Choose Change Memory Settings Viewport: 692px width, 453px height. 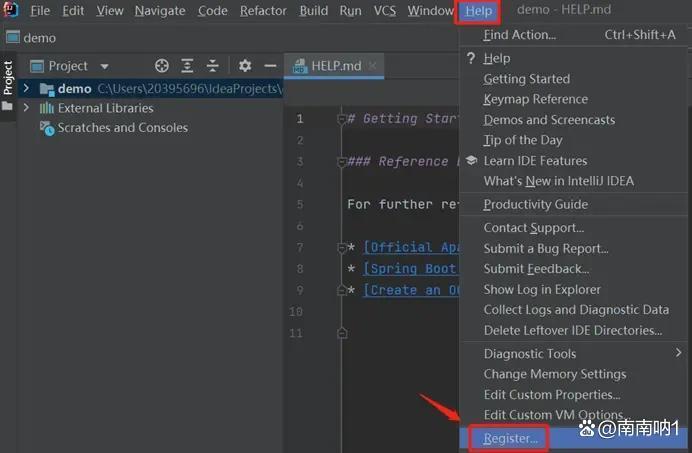[x=574, y=374]
